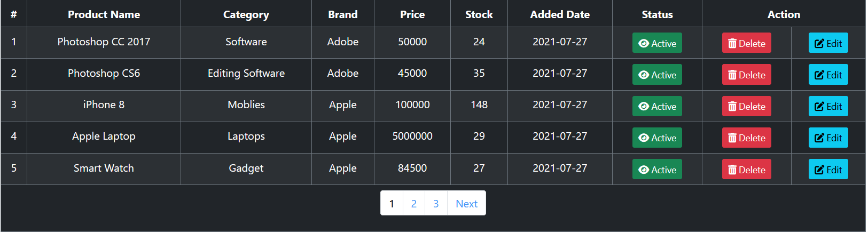Screen dimensions: 868x233
Task: Go to page 2 of products
Action: click(x=414, y=203)
